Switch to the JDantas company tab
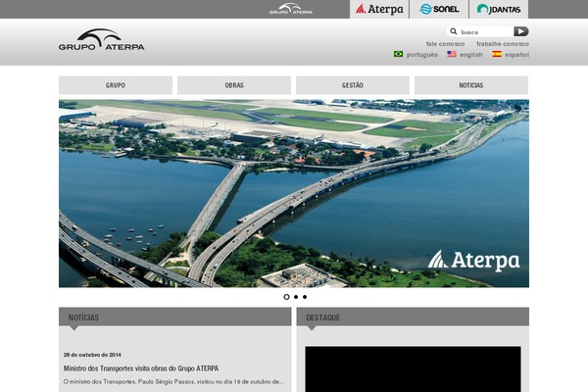 499,9
